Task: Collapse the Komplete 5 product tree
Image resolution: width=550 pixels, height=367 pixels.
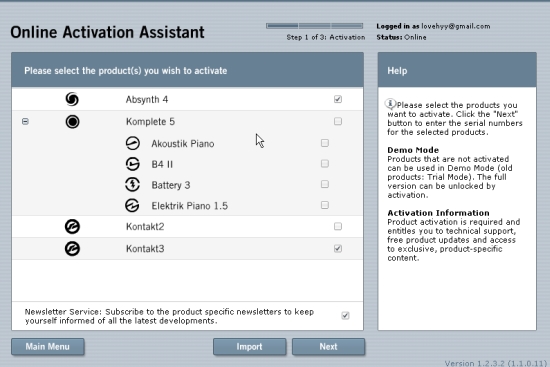Action: (x=25, y=121)
